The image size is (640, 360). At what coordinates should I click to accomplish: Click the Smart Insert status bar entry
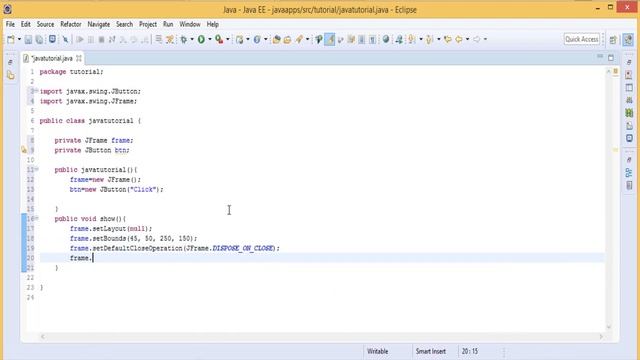[431, 351]
